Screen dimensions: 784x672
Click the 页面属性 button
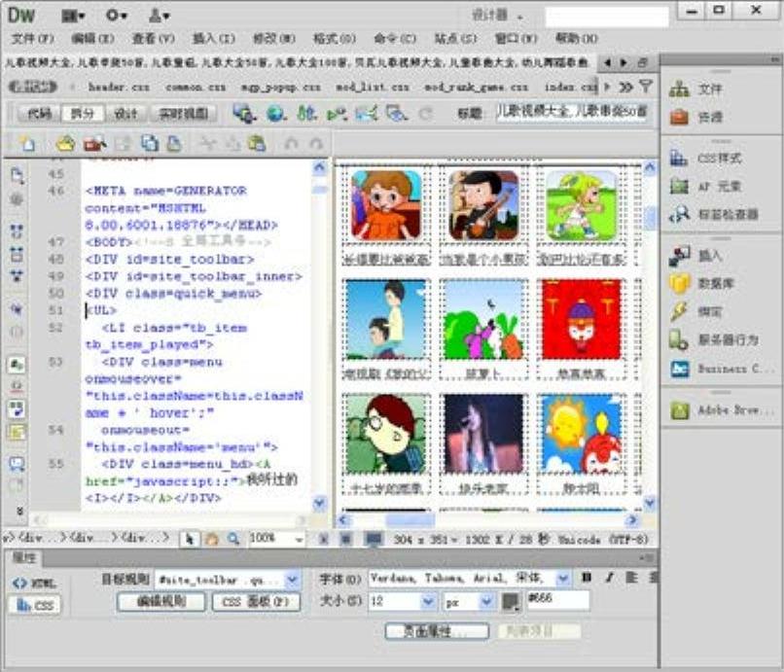coord(437,631)
